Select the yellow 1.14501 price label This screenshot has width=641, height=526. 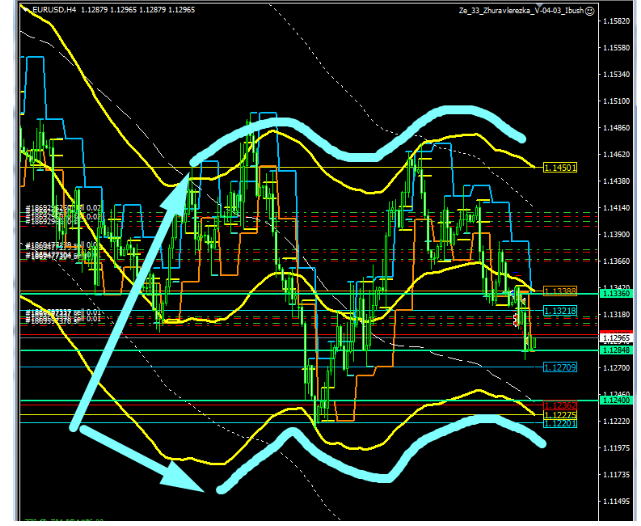pyautogui.click(x=560, y=167)
